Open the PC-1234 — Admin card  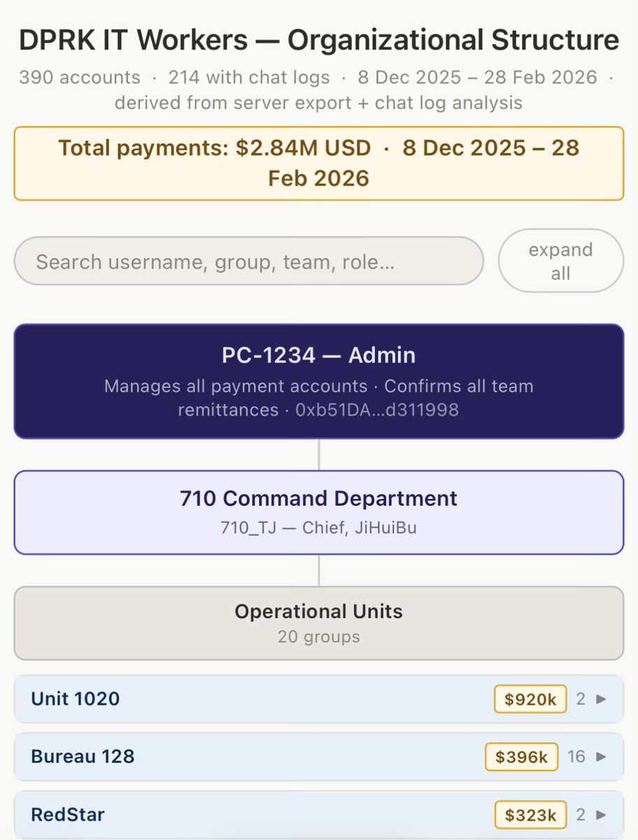pos(319,381)
